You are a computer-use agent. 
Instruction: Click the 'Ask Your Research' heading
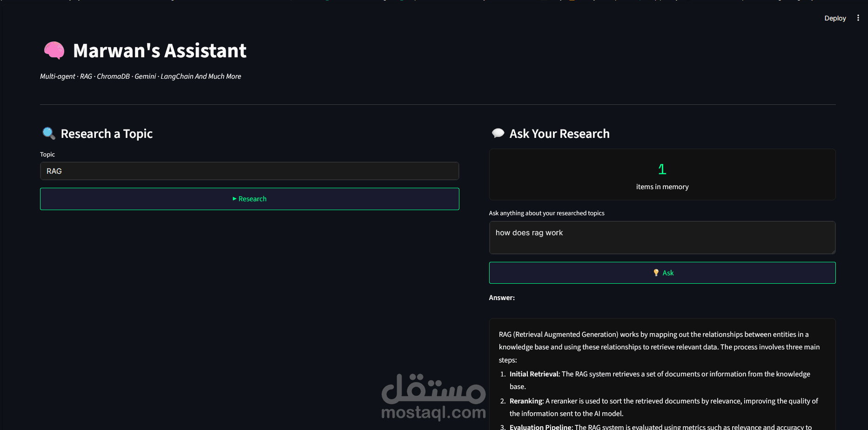tap(559, 134)
